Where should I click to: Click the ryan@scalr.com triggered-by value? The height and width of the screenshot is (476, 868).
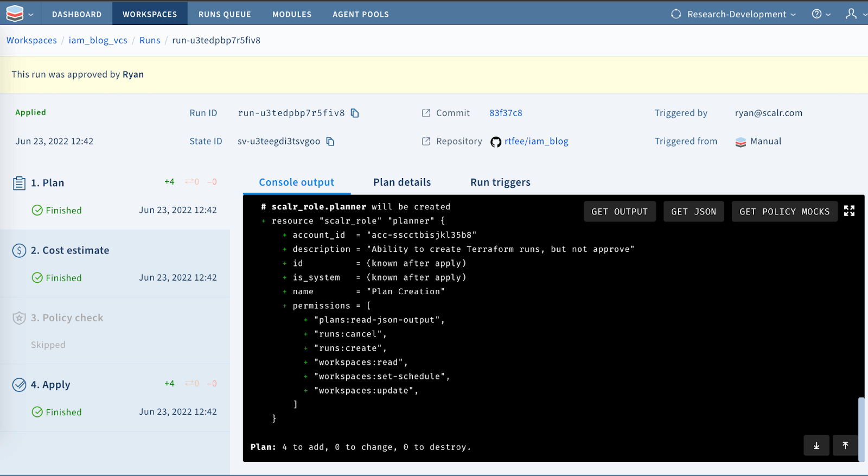click(768, 113)
